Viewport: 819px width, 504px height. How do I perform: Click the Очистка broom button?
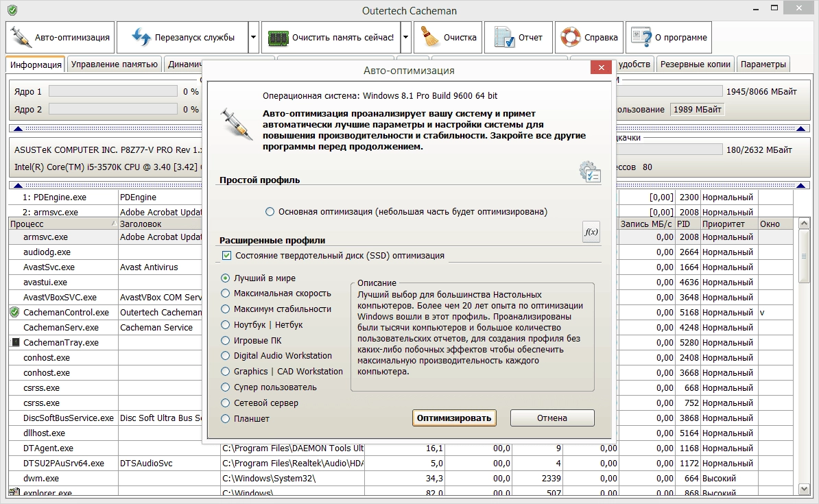click(448, 38)
